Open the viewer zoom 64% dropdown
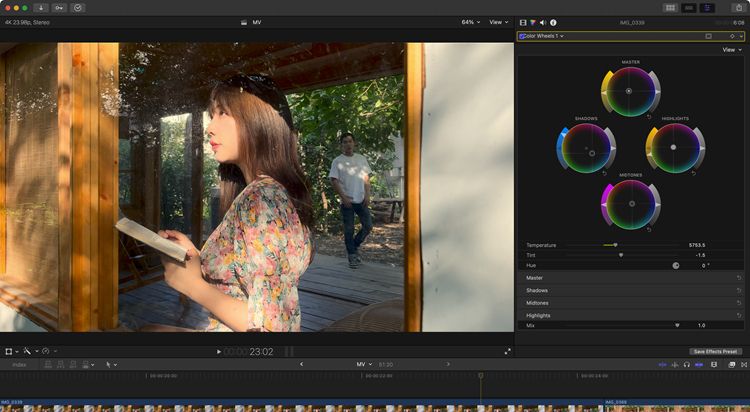The width and height of the screenshot is (750, 412). tap(471, 22)
